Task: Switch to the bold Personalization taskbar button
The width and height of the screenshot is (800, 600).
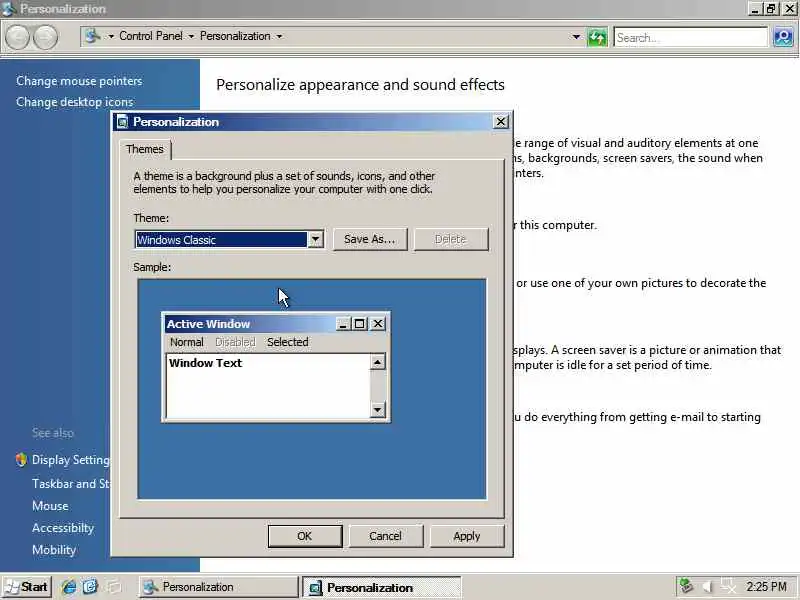Action: [382, 587]
